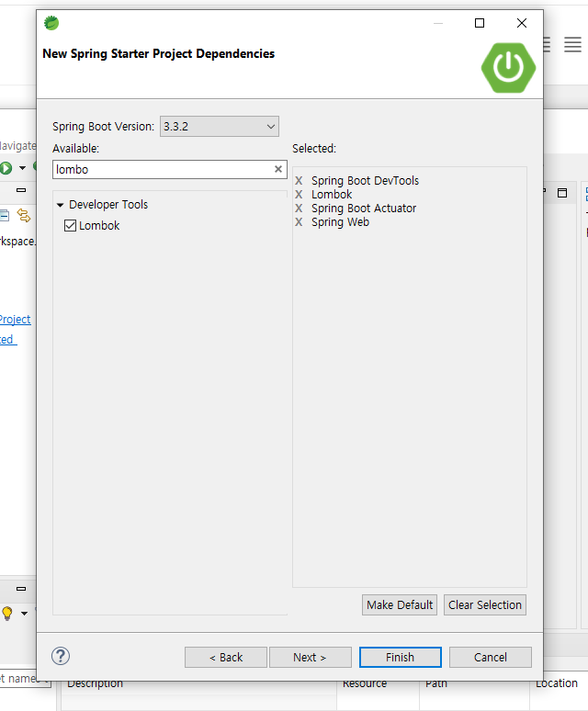Minimize the left Eclipse view panel
The width and height of the screenshot is (588, 711).
pos(21,190)
